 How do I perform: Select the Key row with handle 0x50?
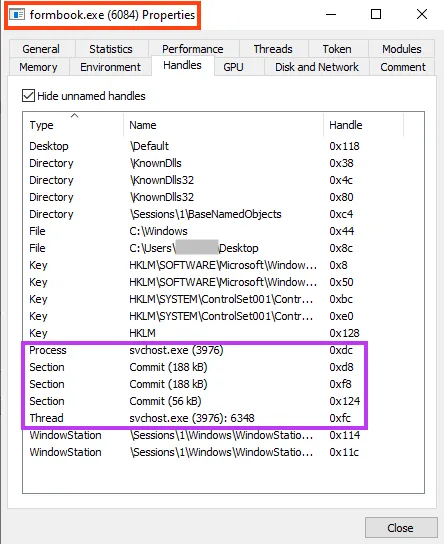(223, 282)
